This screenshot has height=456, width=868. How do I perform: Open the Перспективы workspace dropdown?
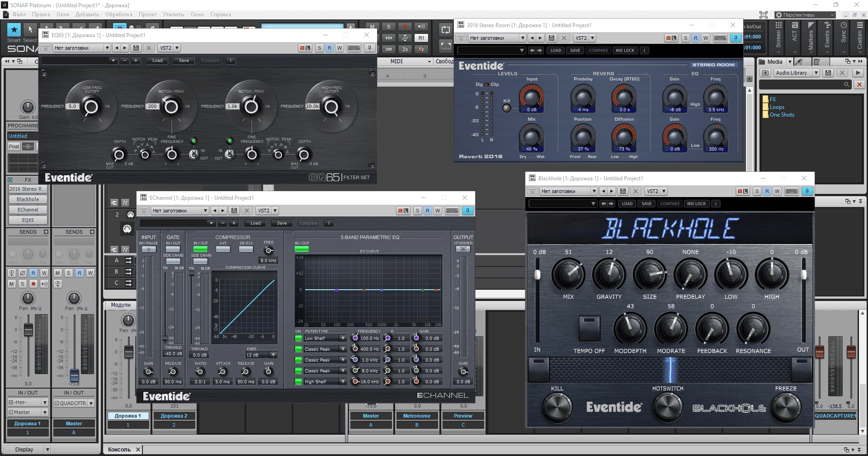[x=806, y=15]
